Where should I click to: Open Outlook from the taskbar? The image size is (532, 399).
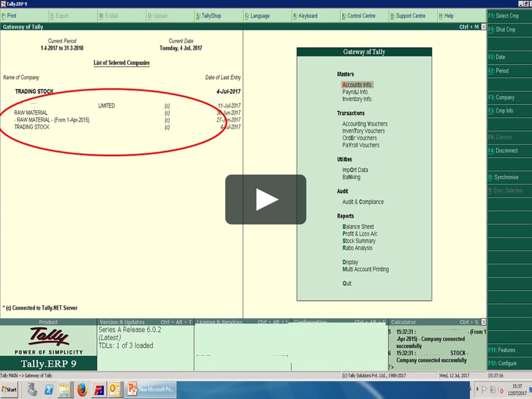tap(114, 389)
